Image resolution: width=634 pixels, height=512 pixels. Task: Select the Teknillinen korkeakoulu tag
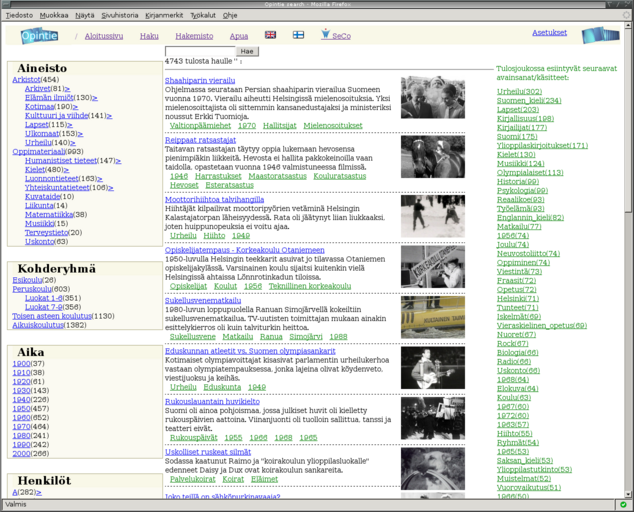click(310, 286)
